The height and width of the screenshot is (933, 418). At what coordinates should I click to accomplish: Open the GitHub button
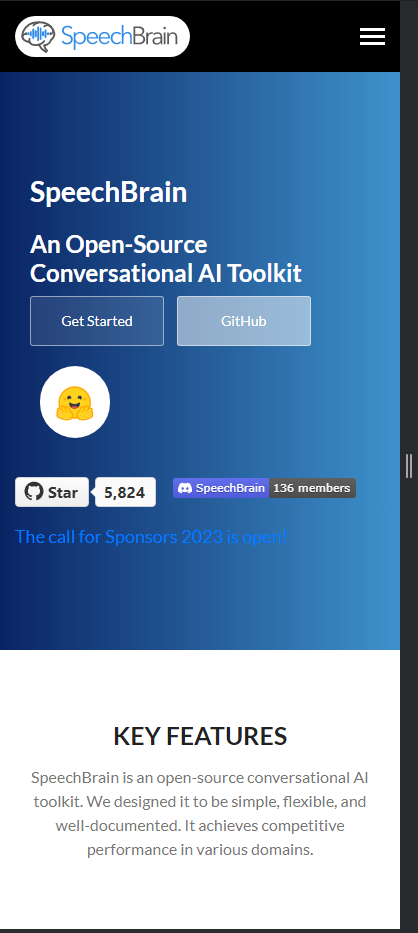click(x=244, y=321)
